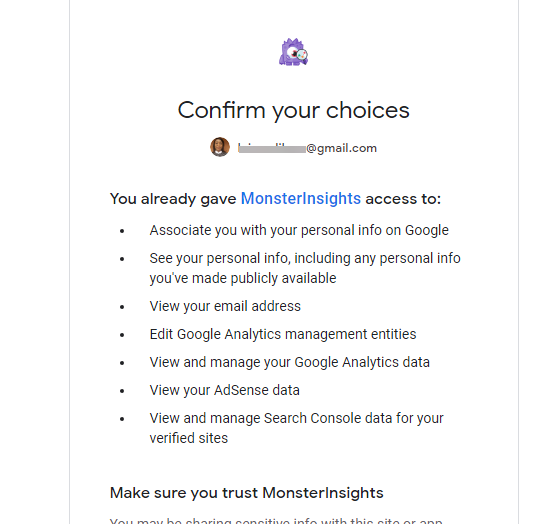Click 'Edit Google Analytics management entities' item

click(x=283, y=334)
